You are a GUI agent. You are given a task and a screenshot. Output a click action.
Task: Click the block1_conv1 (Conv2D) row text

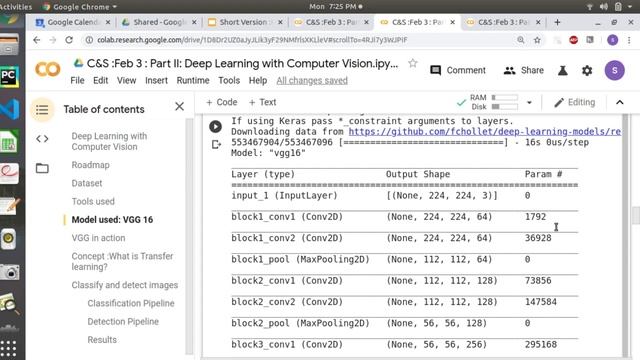[287, 217]
